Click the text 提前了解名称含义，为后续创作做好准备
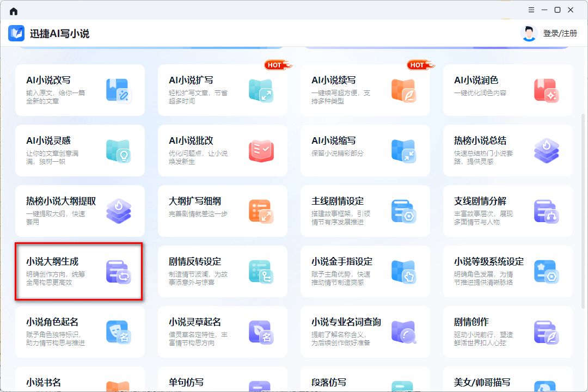This screenshot has width=588, height=392. click(x=341, y=339)
